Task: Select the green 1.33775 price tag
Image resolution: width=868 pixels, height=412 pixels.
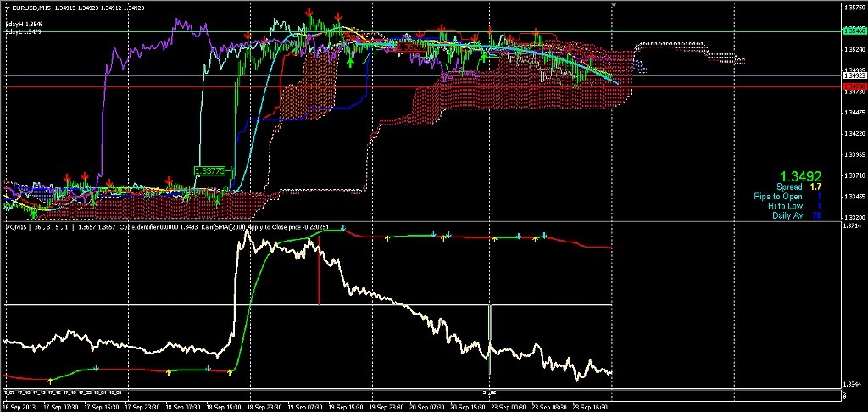Action: [210, 170]
